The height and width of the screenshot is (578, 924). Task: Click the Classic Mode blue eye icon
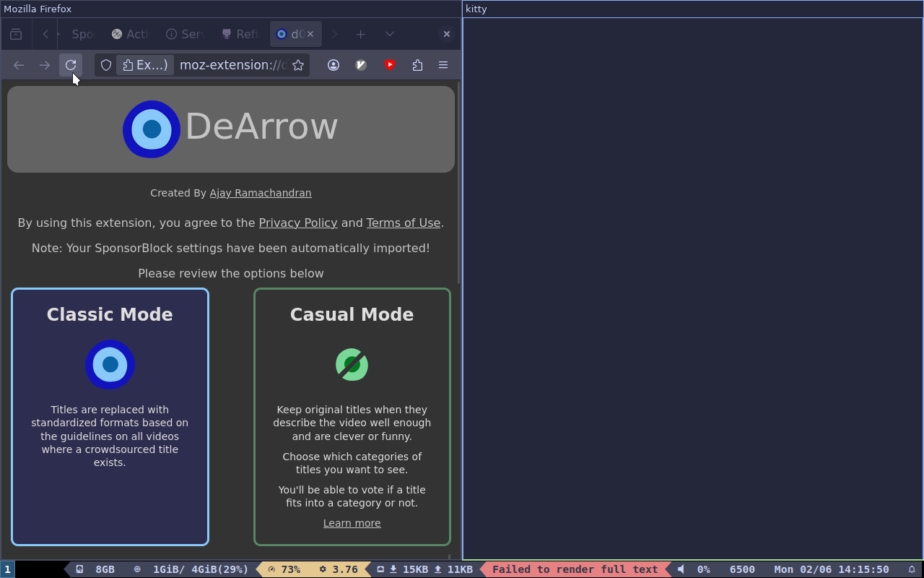point(110,365)
